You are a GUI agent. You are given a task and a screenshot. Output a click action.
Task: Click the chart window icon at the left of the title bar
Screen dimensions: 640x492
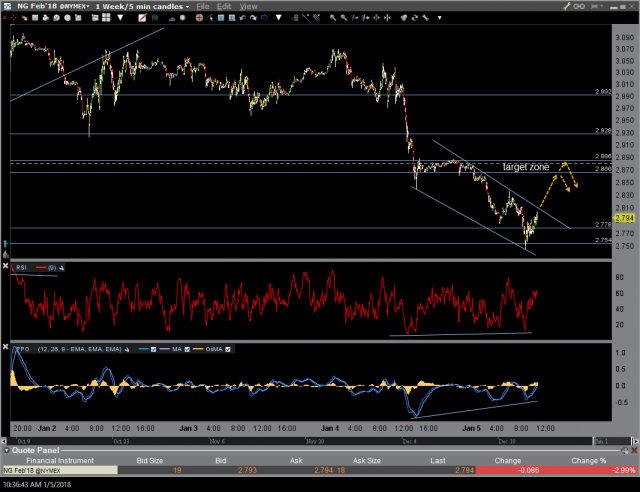tap(7, 6)
